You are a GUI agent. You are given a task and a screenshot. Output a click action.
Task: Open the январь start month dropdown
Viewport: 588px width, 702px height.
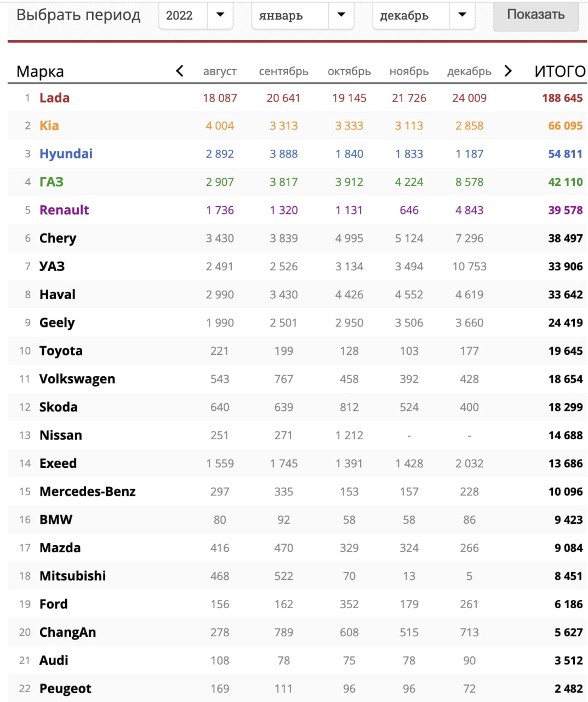click(302, 15)
